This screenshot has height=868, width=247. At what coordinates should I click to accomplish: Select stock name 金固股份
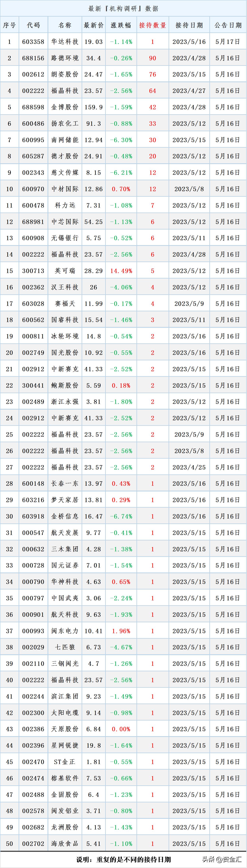point(65,794)
